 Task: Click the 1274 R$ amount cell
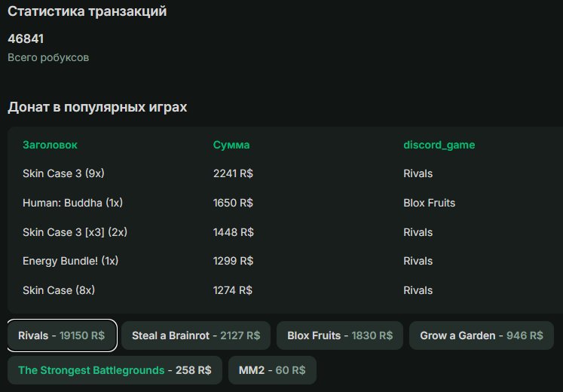pos(233,290)
